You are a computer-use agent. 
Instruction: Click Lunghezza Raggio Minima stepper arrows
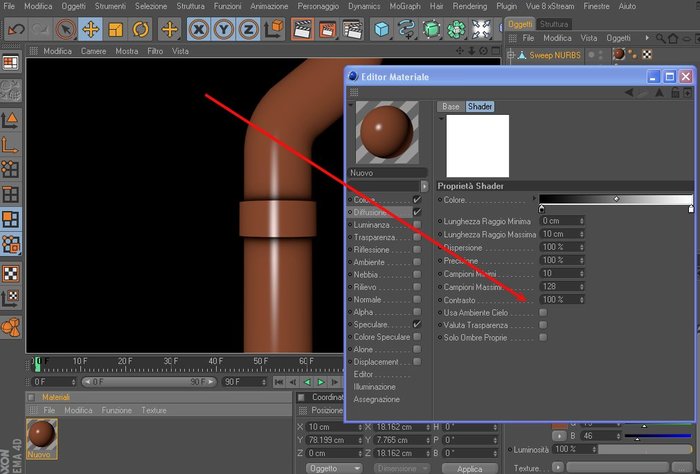click(x=582, y=221)
